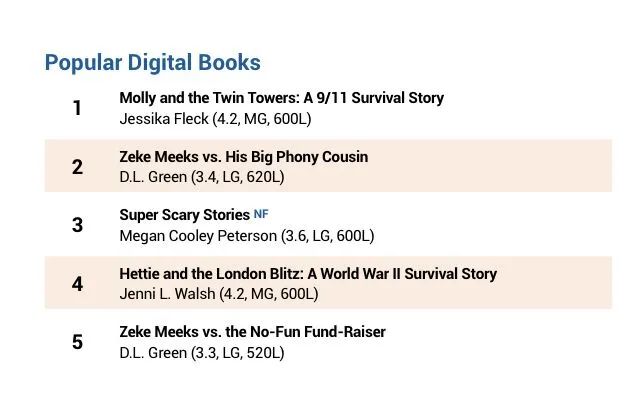The width and height of the screenshot is (644, 398).
Task: Click the Popular Digital Books heading
Action: (x=152, y=63)
